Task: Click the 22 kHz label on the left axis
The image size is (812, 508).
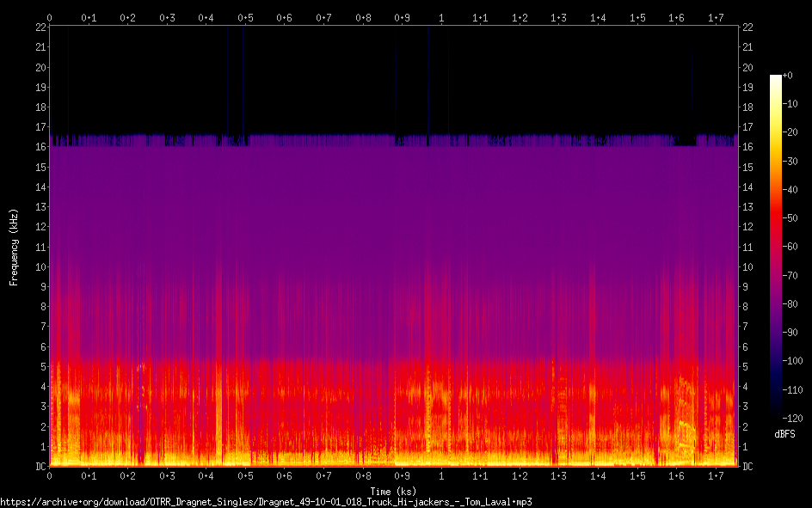Action: tap(40, 28)
